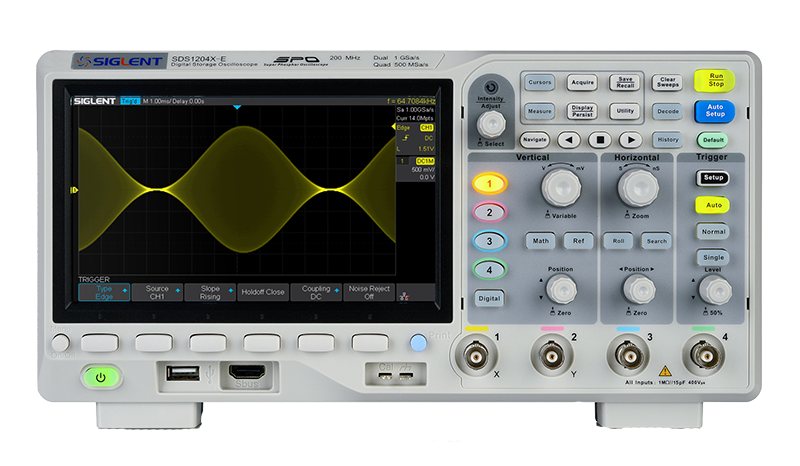This screenshot has width=800, height=466.
Task: Click the channel 3 BNC connector
Action: (x=628, y=356)
